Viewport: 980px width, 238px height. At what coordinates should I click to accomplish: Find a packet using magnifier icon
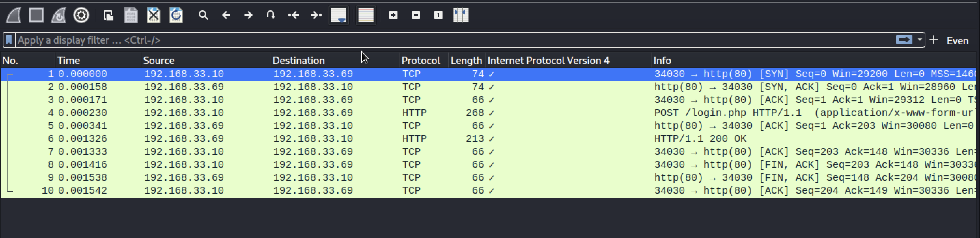click(x=204, y=15)
